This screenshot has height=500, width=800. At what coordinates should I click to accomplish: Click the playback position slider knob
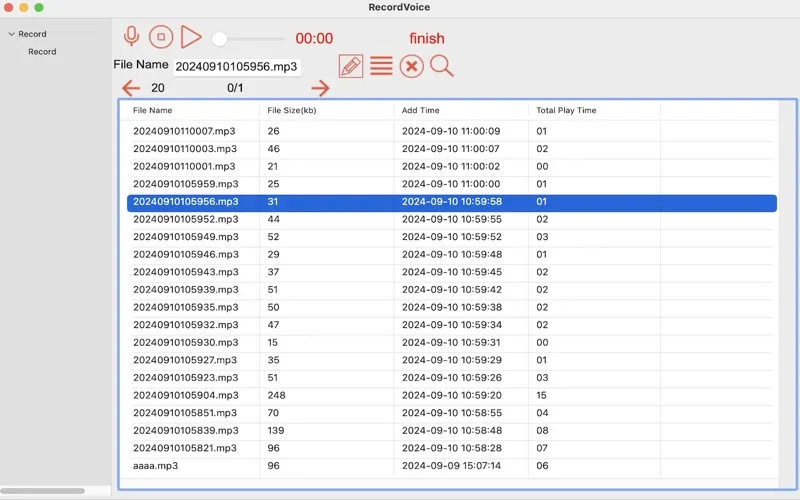point(219,39)
